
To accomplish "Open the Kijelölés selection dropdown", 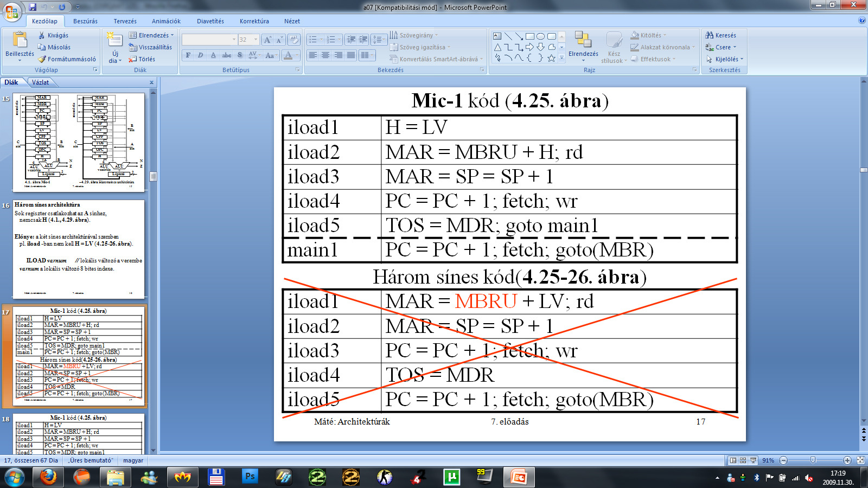I will point(726,59).
